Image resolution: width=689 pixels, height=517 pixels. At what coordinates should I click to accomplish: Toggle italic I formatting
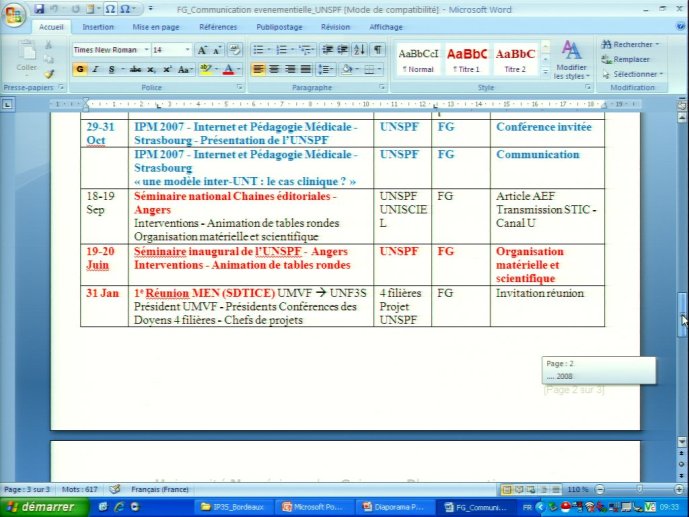[x=95, y=69]
